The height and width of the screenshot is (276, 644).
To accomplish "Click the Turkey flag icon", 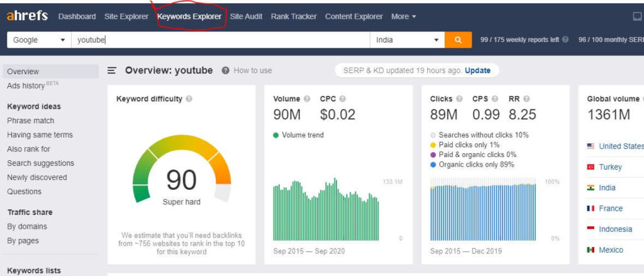I will 591,167.
